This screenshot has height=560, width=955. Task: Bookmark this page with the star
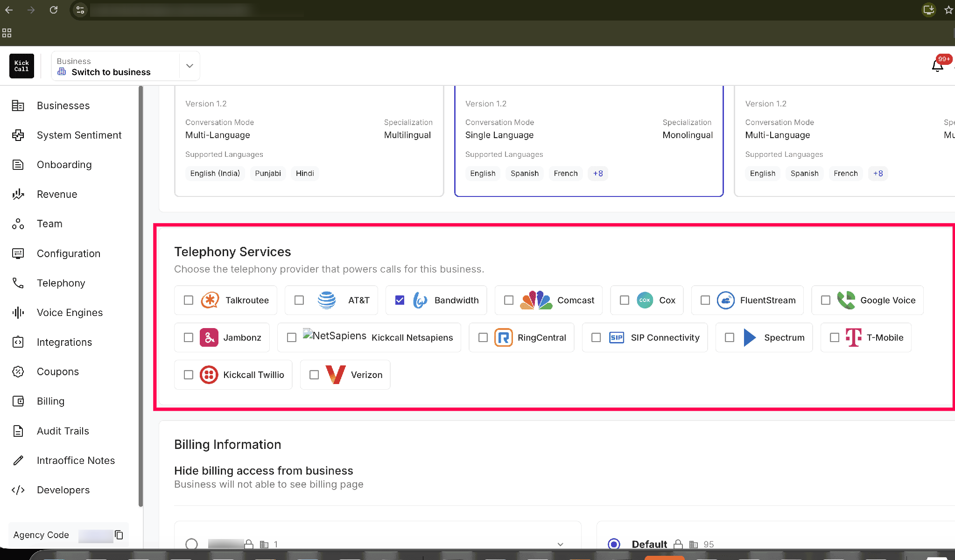[948, 10]
